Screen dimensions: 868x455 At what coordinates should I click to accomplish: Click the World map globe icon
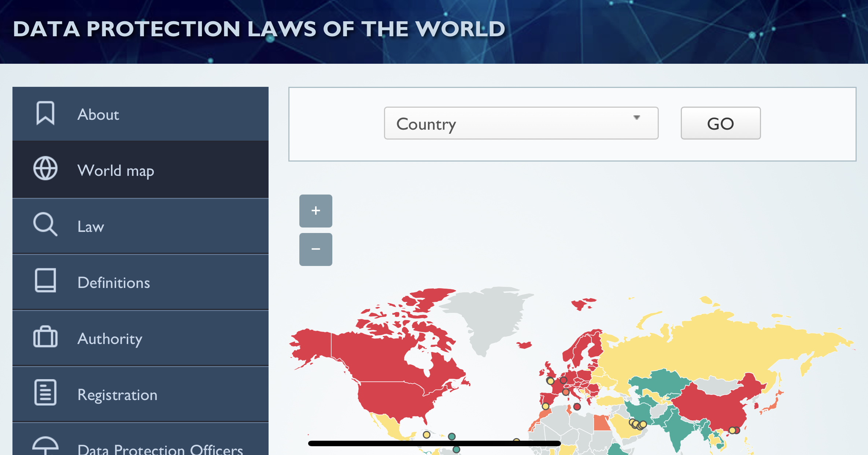click(x=45, y=169)
